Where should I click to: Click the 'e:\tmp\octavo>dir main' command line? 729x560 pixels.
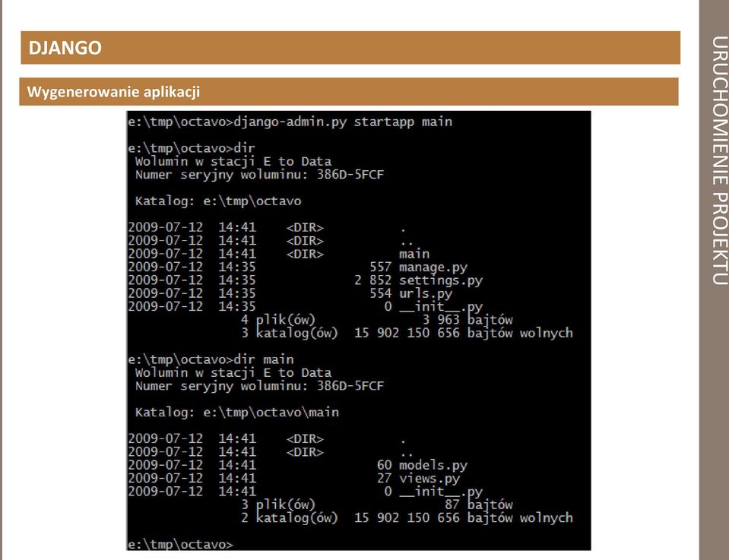coord(211,359)
